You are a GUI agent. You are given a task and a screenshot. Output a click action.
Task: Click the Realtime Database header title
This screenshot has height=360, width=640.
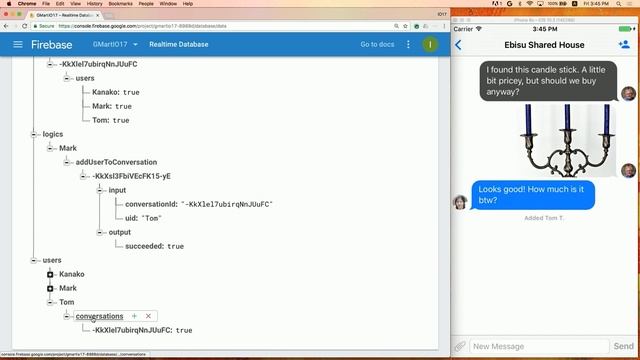click(179, 44)
